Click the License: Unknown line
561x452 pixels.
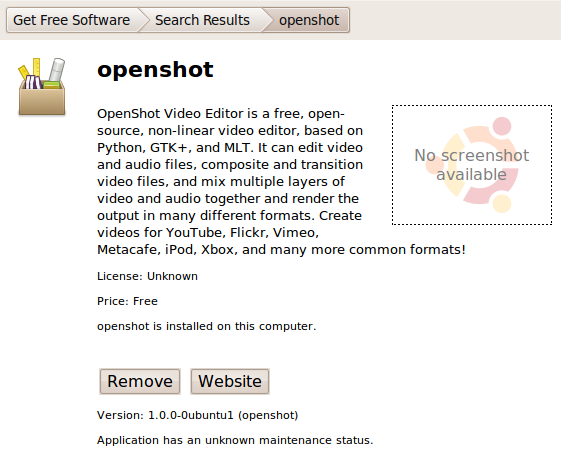[147, 276]
